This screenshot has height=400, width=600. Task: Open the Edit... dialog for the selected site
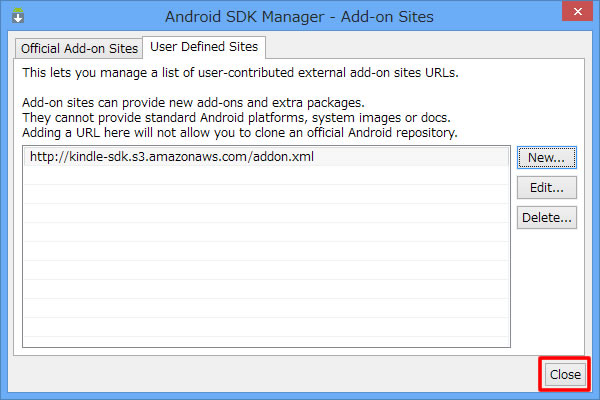click(x=546, y=188)
